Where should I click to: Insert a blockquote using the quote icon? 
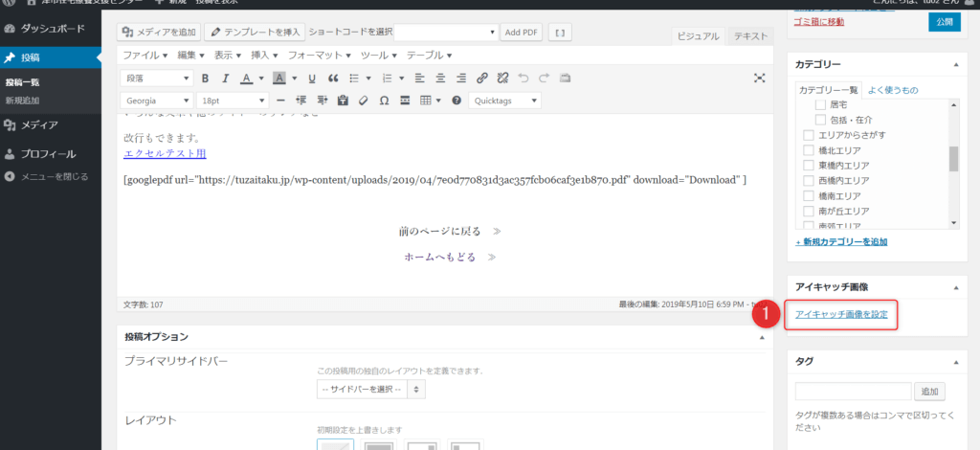click(x=333, y=78)
